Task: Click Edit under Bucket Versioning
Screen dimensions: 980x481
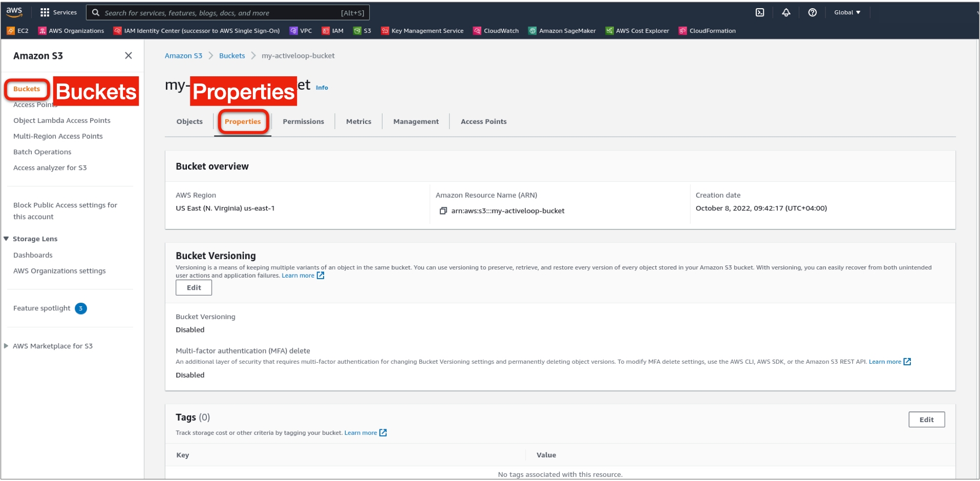Action: point(194,288)
